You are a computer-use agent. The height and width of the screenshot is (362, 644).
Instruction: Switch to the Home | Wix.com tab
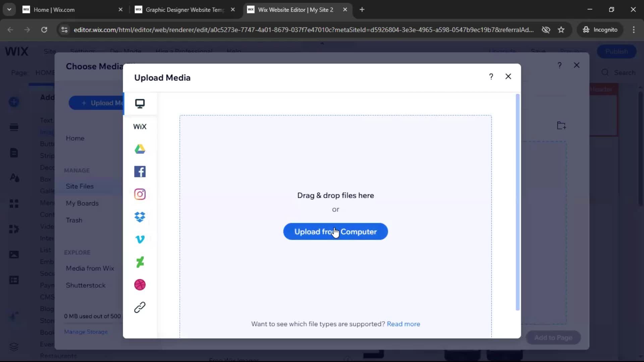(54, 10)
